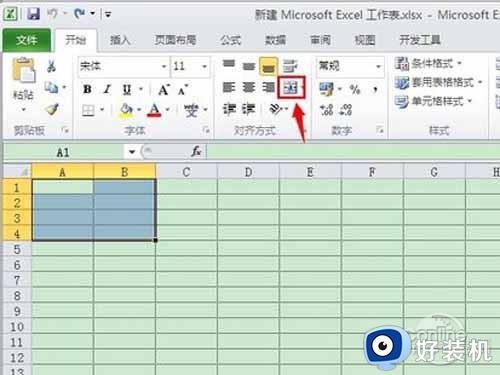Switch to the 审阅 tab
This screenshot has width=500, height=375.
pos(320,40)
